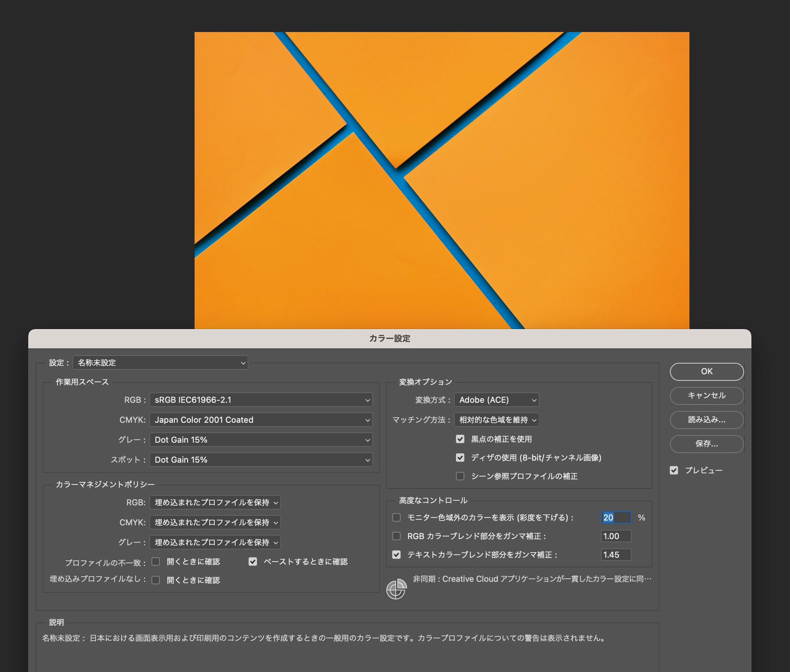Click the 読み込み... load button
The width and height of the screenshot is (790, 672).
706,419
